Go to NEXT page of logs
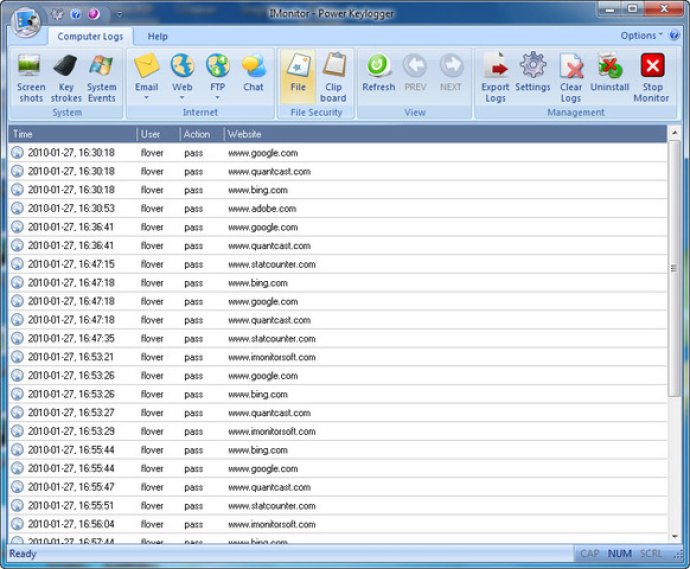The width and height of the screenshot is (690, 569). (451, 73)
